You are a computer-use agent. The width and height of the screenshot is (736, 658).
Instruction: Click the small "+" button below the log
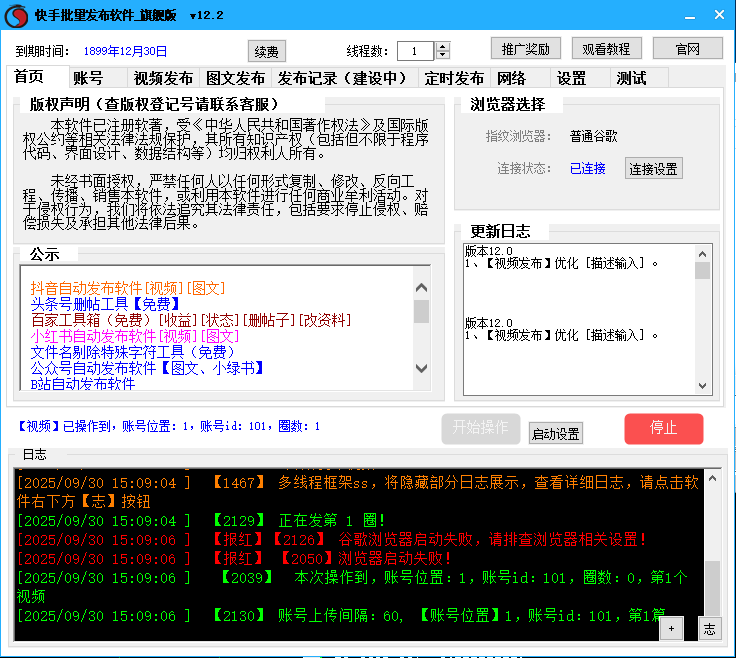(671, 628)
